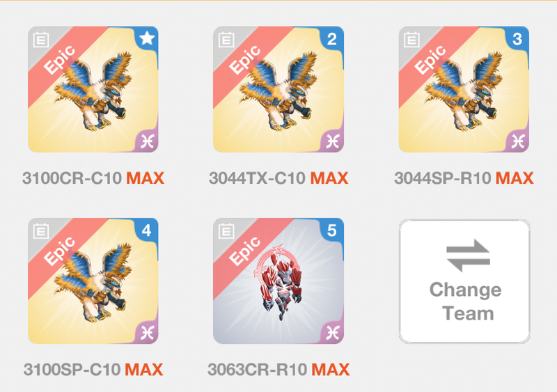Click notes icon on red monster card
The height and width of the screenshot is (392, 557).
point(226,231)
